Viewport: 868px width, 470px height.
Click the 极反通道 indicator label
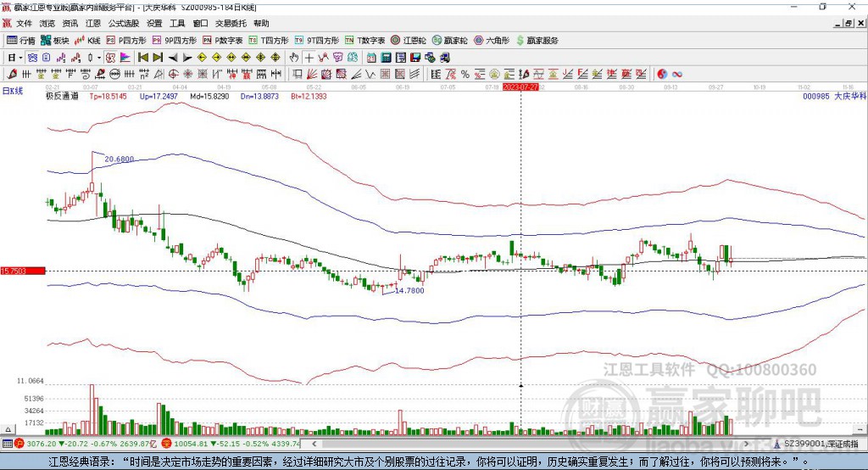62,96
